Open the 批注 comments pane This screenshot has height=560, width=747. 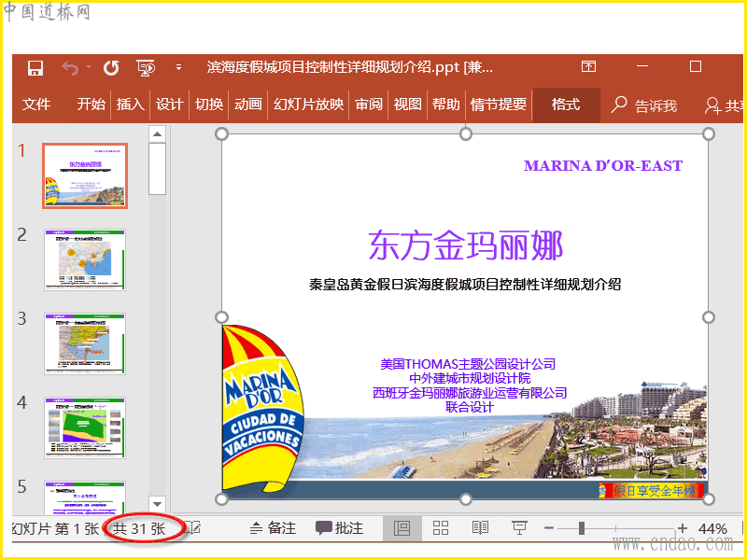pos(339,528)
